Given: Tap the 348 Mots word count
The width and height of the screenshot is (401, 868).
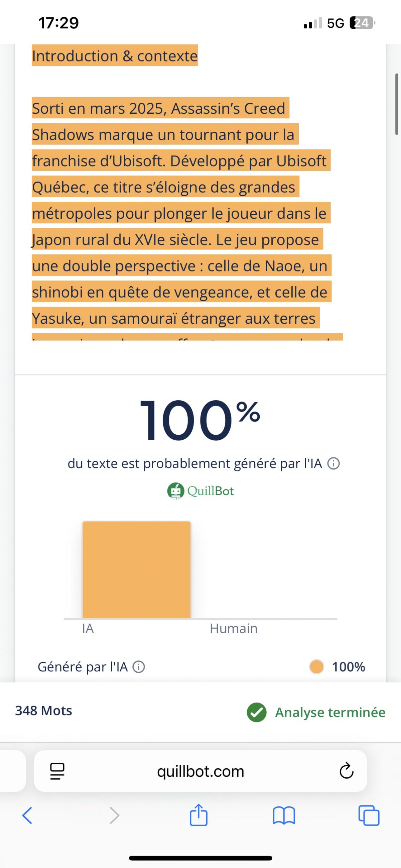Looking at the screenshot, I should tap(43, 711).
